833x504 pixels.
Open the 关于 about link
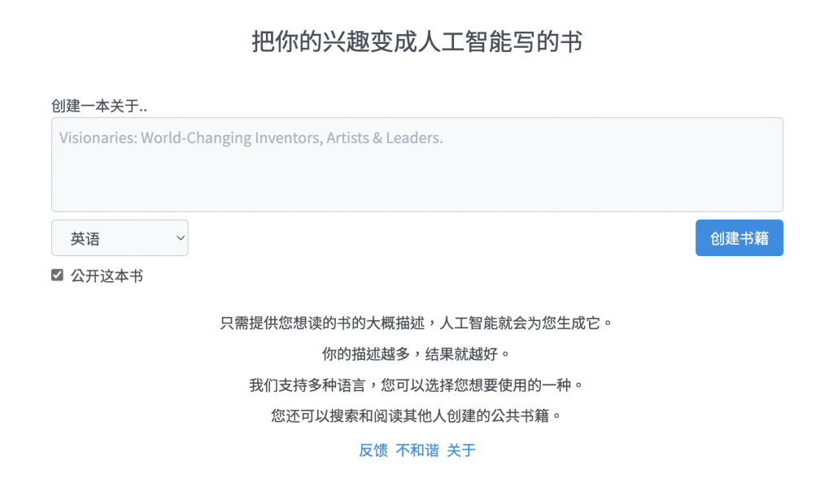(461, 450)
